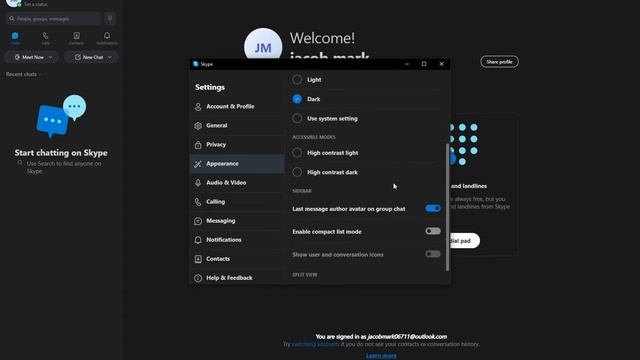The width and height of the screenshot is (640, 360).
Task: Open the Notifications bell tab in sidebar
Action: coord(107,36)
